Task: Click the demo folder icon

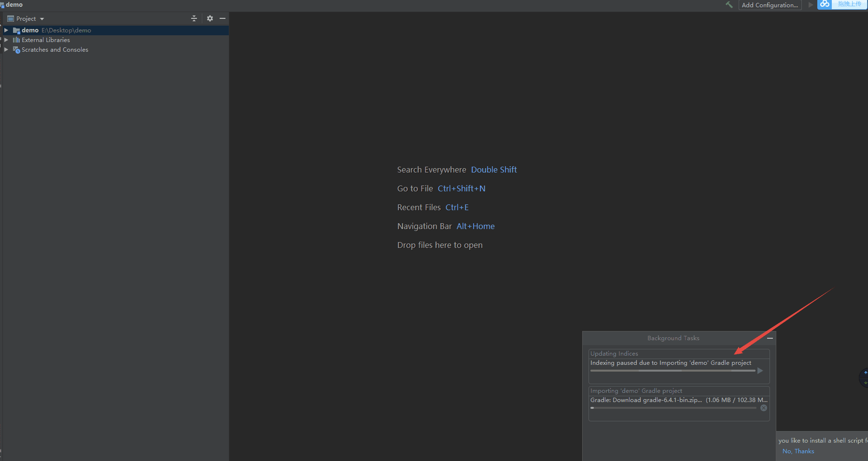Action: coord(16,30)
